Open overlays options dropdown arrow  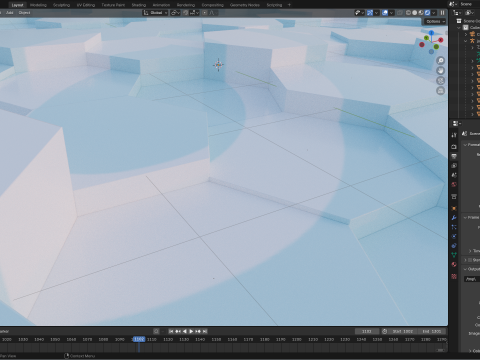click(391, 13)
